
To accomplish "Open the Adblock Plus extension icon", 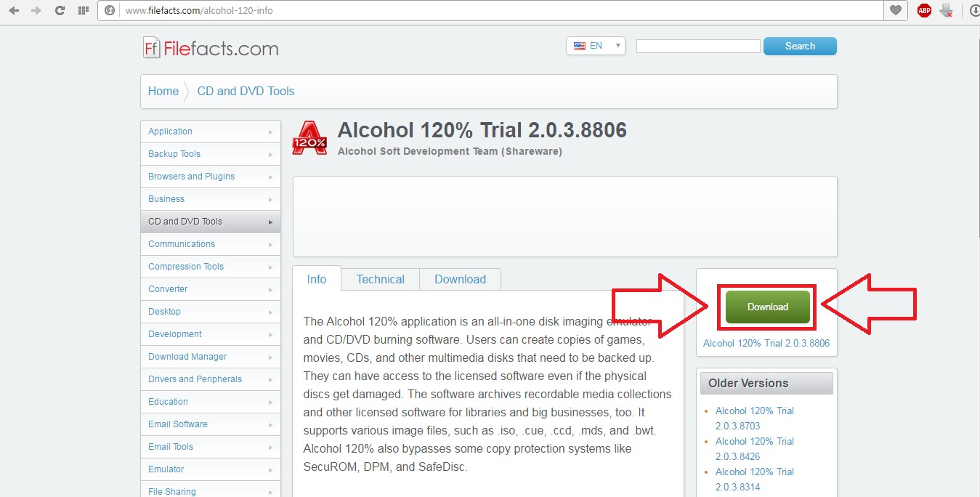I will point(923,11).
